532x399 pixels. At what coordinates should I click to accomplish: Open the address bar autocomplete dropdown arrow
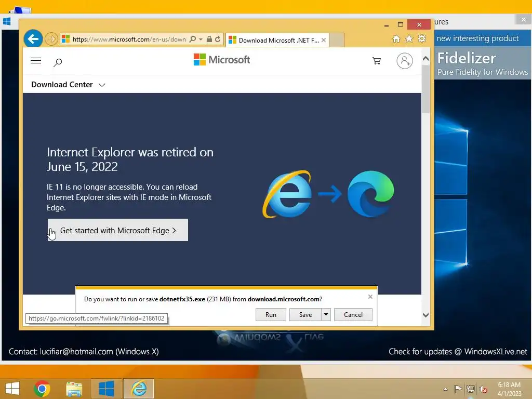pyautogui.click(x=201, y=39)
